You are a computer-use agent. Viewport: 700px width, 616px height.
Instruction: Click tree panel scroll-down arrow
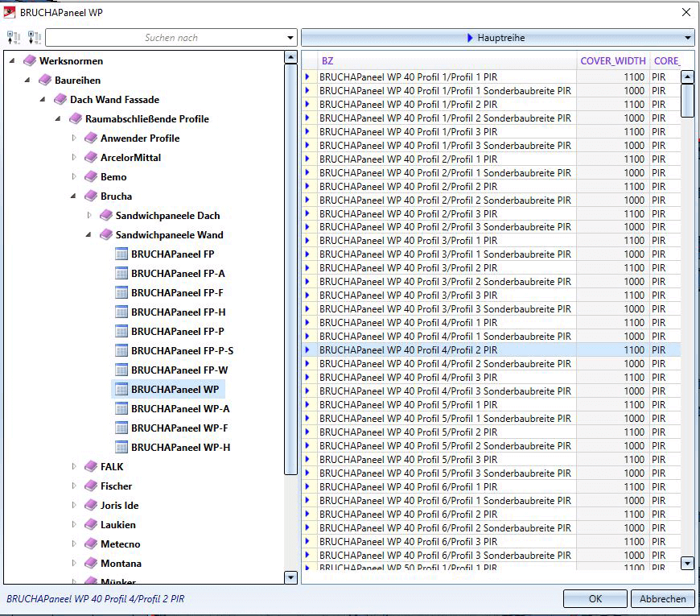(x=290, y=577)
